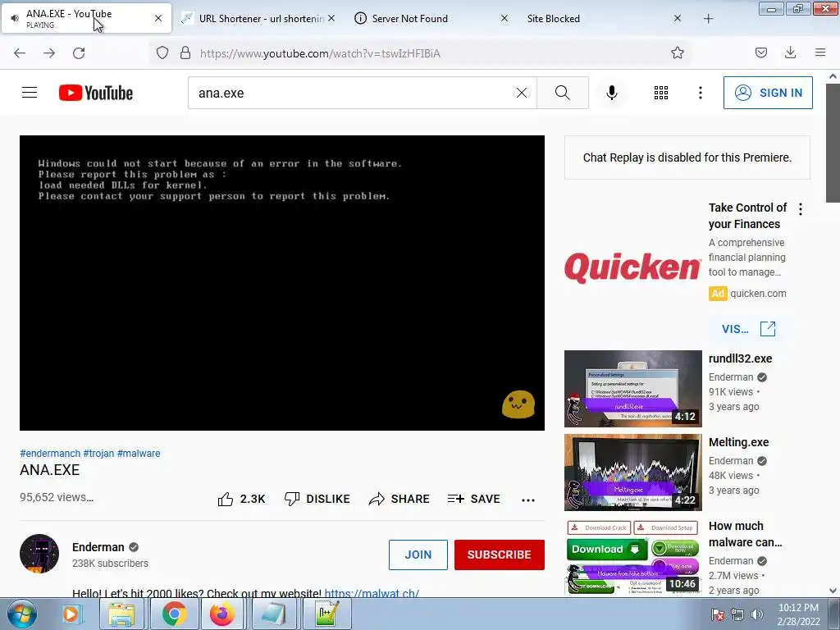This screenshot has height=630, width=840.
Task: Click the DISLIKE button
Action: (317, 499)
